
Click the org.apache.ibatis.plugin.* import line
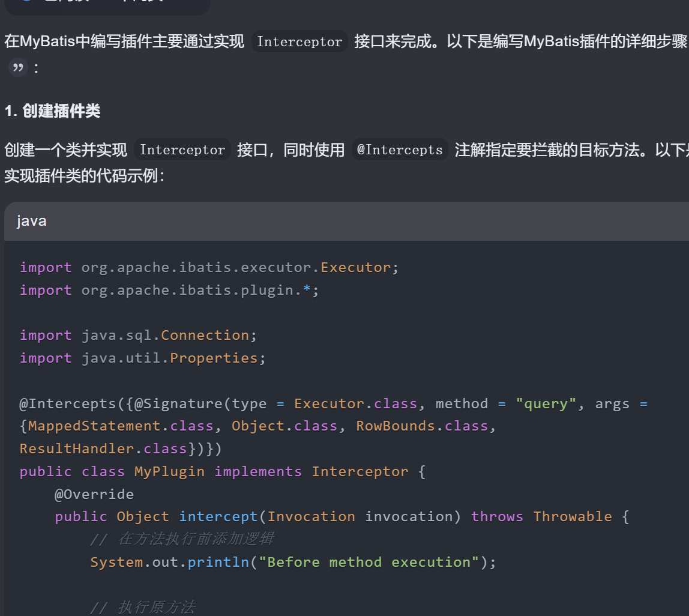(x=169, y=290)
